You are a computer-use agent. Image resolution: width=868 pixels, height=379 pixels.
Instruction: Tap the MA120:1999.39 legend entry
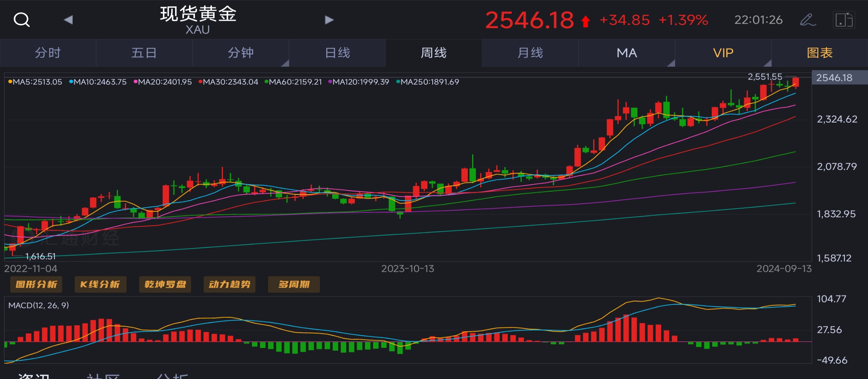pos(359,82)
